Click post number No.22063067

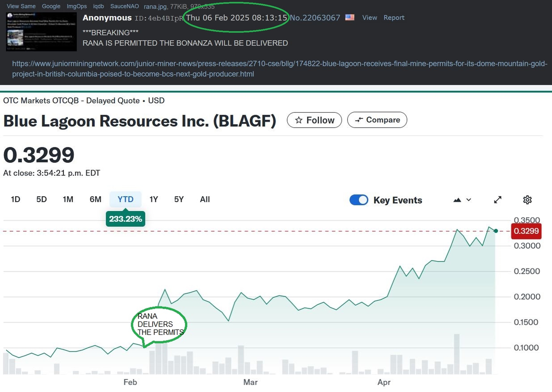315,18
